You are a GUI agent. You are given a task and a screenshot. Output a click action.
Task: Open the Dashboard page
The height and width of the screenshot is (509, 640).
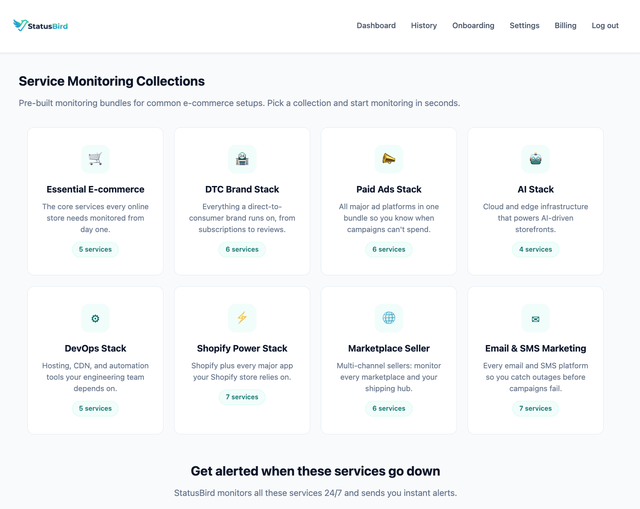[x=376, y=25]
